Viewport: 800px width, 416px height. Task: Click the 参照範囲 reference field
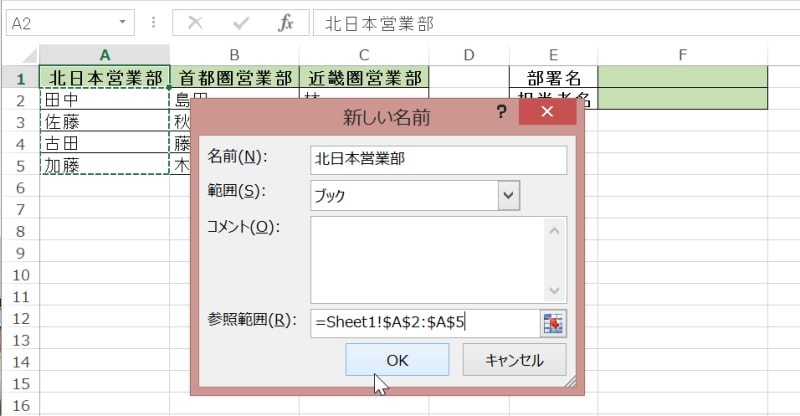tap(425, 323)
